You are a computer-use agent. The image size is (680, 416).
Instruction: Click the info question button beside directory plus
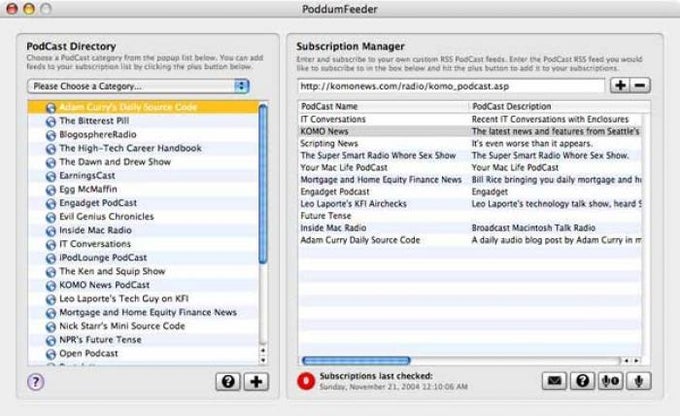click(228, 382)
